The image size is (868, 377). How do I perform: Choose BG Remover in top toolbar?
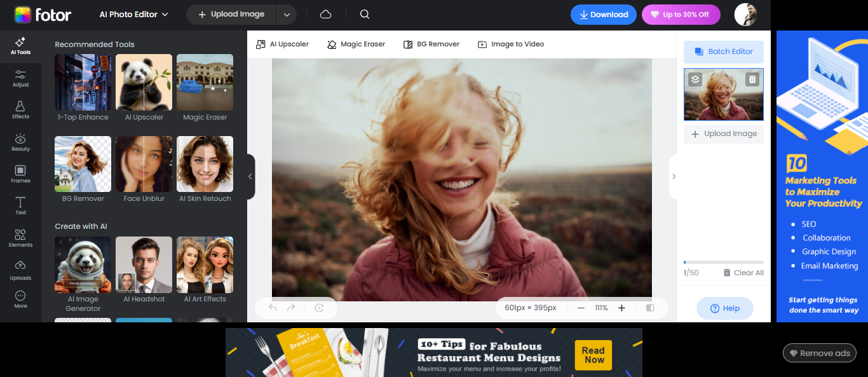[431, 45]
